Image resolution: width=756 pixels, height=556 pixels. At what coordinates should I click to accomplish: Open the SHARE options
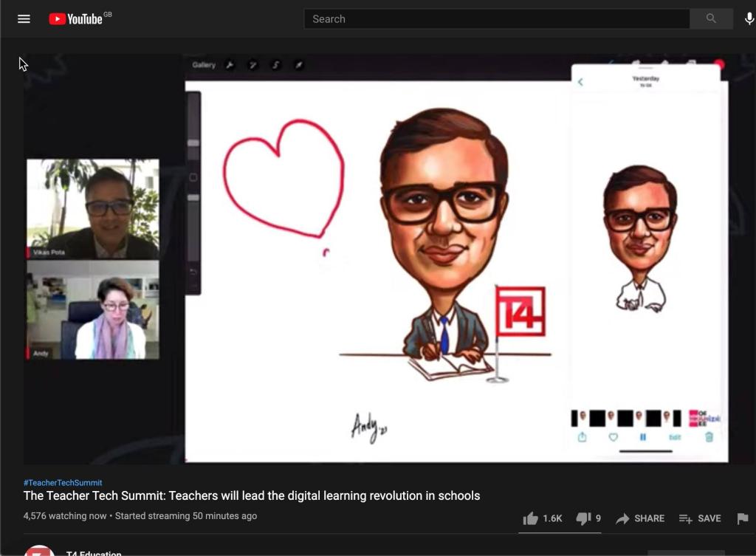click(x=640, y=518)
